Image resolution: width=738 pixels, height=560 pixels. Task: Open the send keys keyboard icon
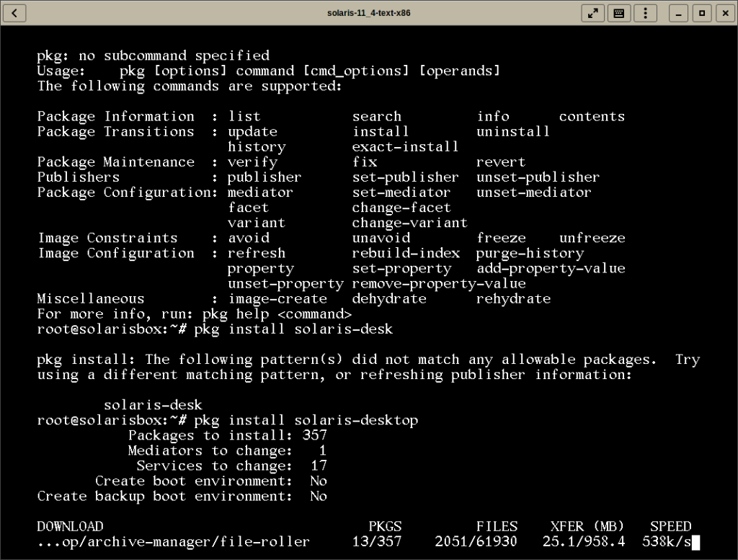(x=619, y=13)
